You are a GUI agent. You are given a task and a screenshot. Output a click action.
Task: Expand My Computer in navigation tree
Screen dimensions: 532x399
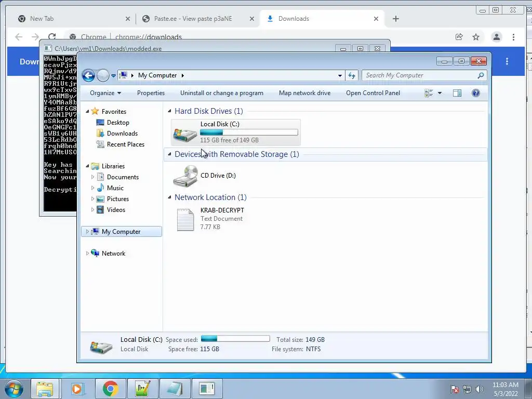pos(87,231)
